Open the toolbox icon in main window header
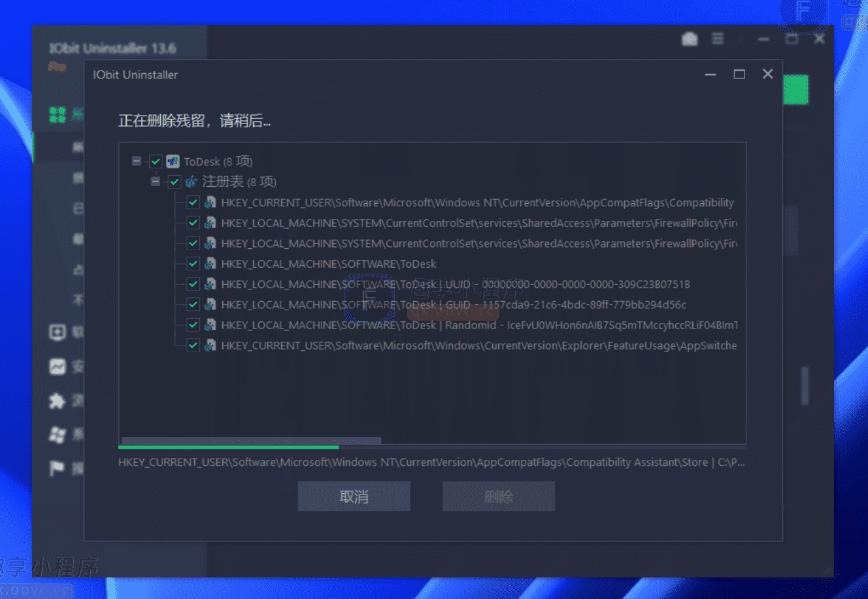Image resolution: width=868 pixels, height=599 pixels. 690,39
